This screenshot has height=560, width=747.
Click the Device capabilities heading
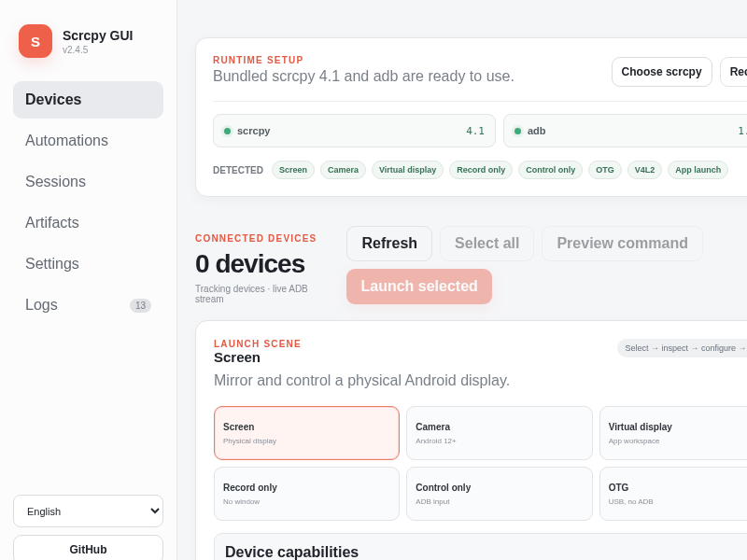tap(291, 552)
